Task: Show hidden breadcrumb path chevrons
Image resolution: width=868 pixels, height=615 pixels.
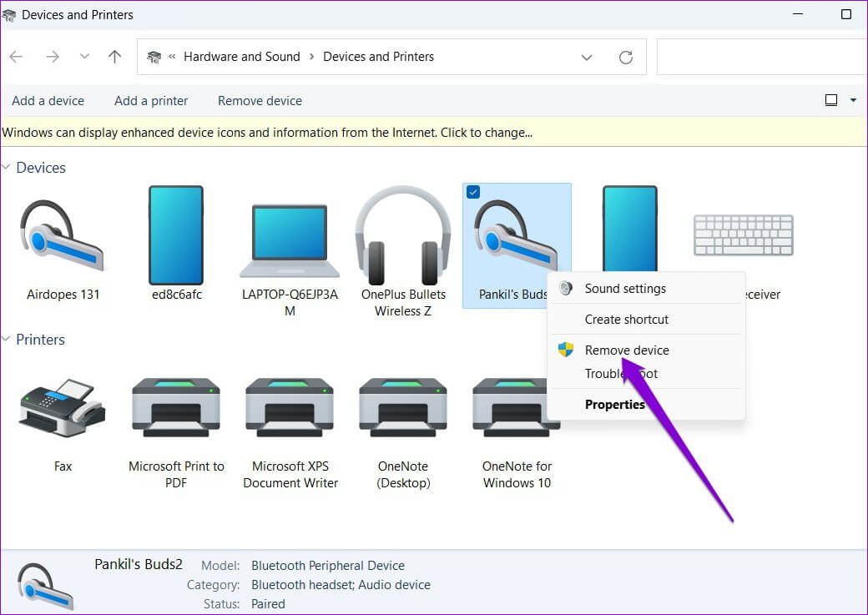Action: (172, 57)
